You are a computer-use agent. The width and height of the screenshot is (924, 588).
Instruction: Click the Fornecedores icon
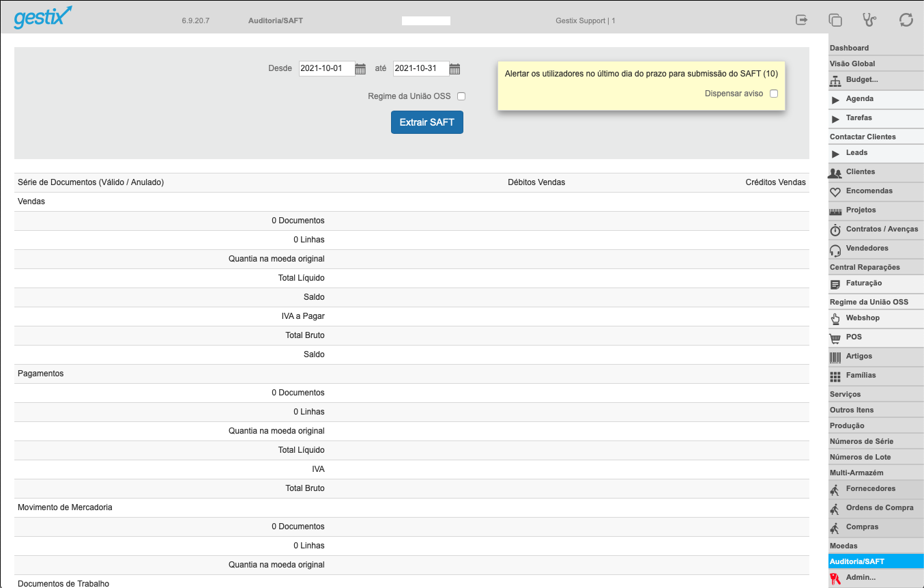[x=835, y=490]
